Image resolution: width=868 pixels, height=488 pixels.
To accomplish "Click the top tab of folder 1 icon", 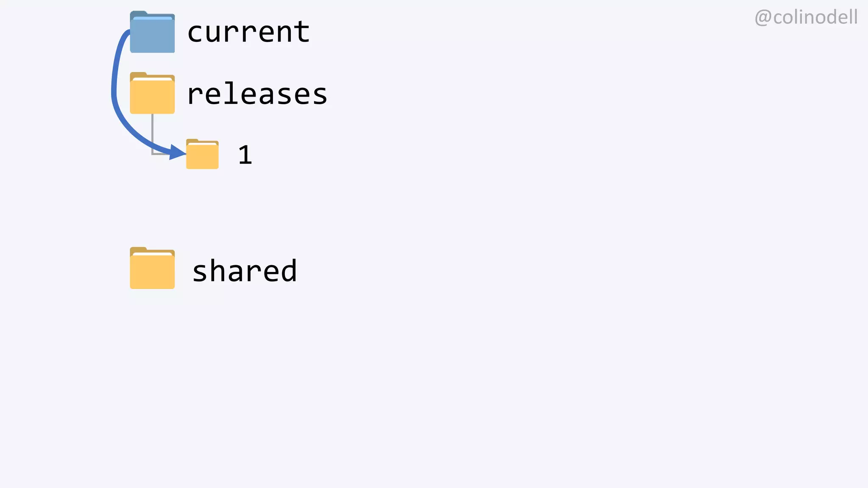I will (192, 141).
